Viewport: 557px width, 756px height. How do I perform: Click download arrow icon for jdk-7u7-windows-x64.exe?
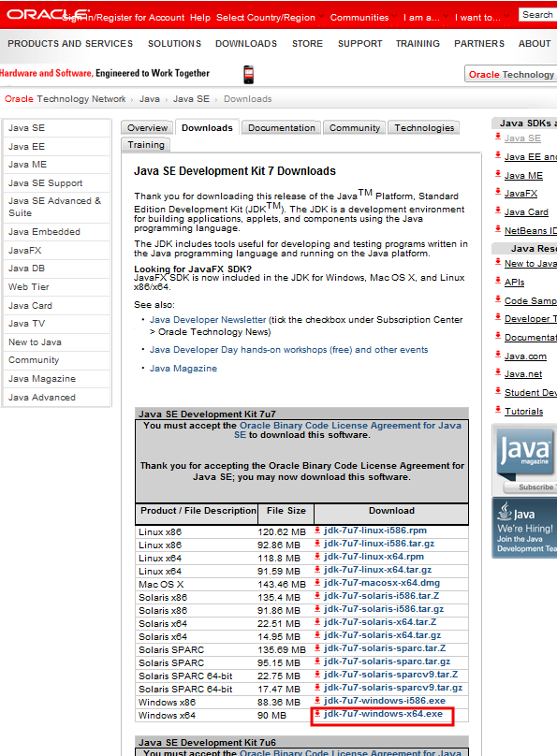(x=317, y=714)
